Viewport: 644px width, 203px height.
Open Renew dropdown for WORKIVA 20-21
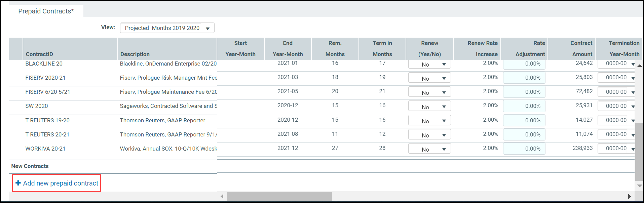[429, 149]
